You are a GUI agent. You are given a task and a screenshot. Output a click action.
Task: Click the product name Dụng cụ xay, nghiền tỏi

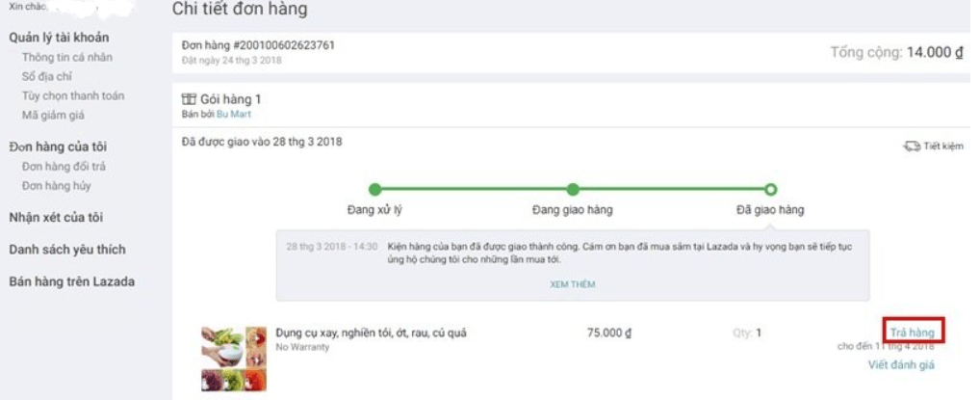click(371, 333)
